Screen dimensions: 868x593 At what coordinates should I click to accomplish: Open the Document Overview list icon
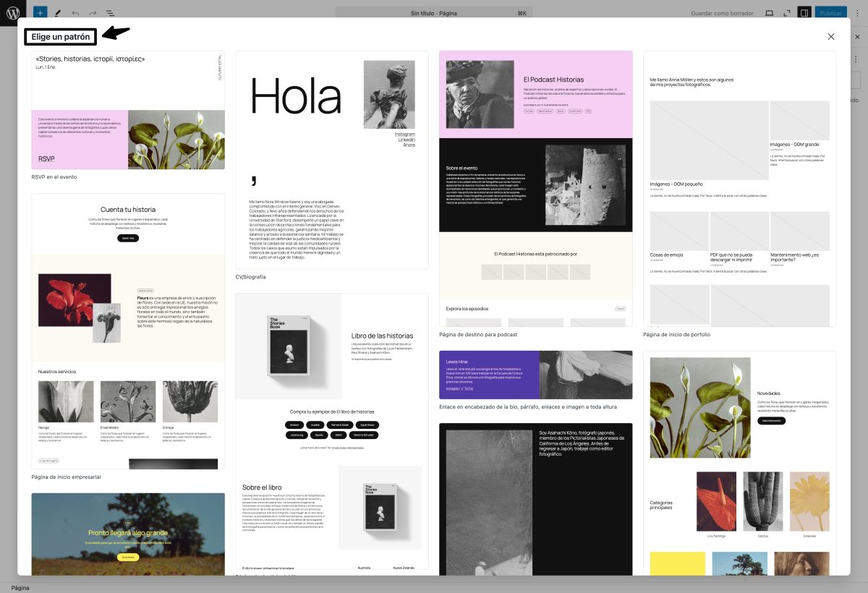click(110, 13)
